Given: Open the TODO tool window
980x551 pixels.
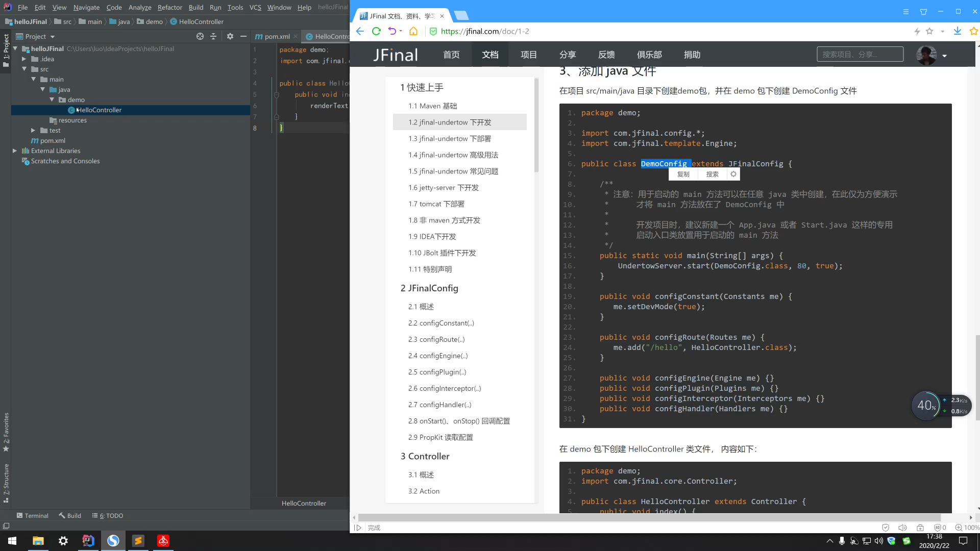Looking at the screenshot, I should (107, 516).
